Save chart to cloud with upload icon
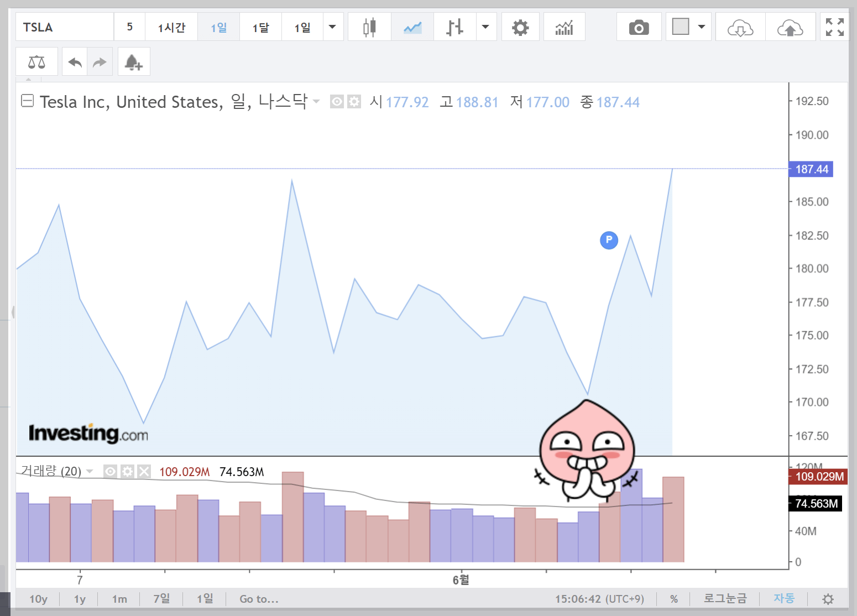Screen dimensions: 857x616 point(791,26)
